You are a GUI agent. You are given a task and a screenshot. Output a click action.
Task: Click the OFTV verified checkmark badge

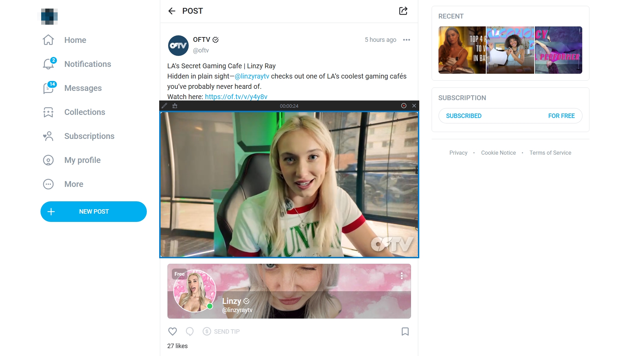(215, 40)
